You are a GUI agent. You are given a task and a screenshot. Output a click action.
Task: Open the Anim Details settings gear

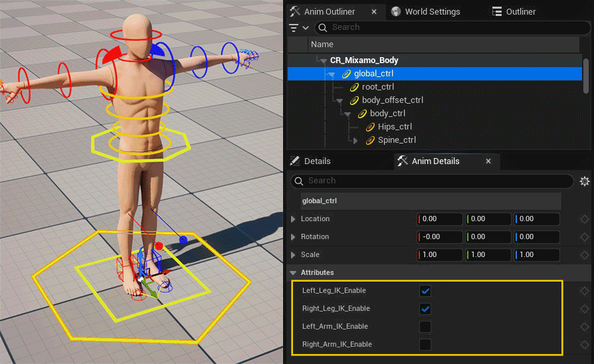[x=584, y=181]
